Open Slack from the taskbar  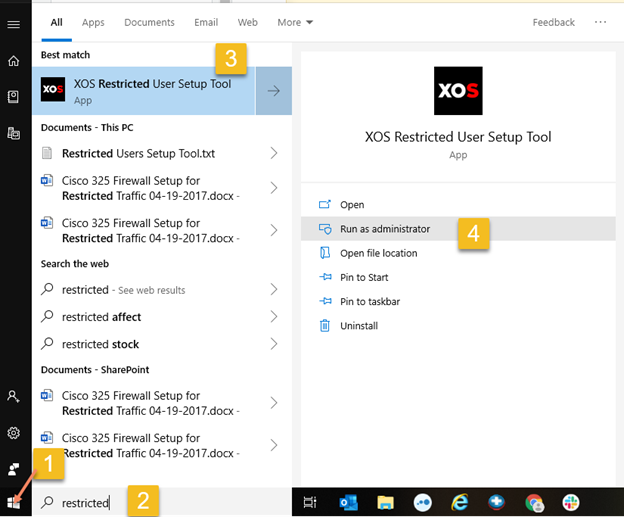(x=571, y=502)
